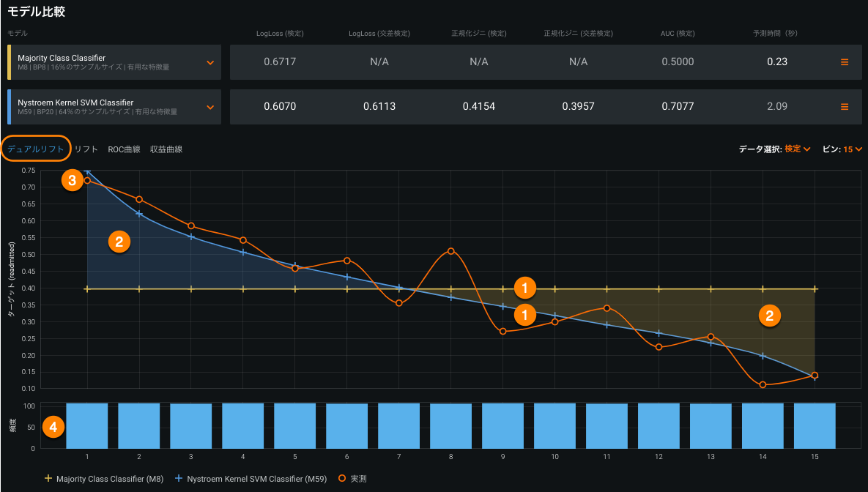Change the ビン count dropdown

point(853,149)
